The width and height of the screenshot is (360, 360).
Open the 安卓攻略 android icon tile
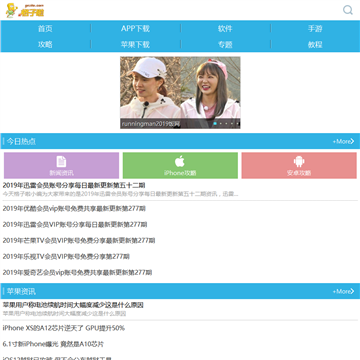[x=299, y=166]
